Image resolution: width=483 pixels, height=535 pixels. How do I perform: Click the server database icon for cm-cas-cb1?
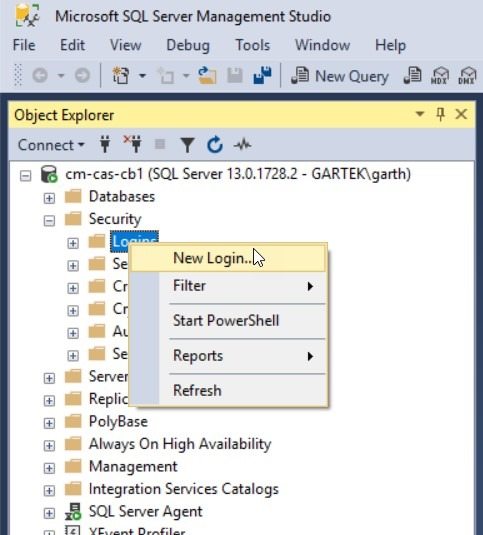(x=49, y=174)
